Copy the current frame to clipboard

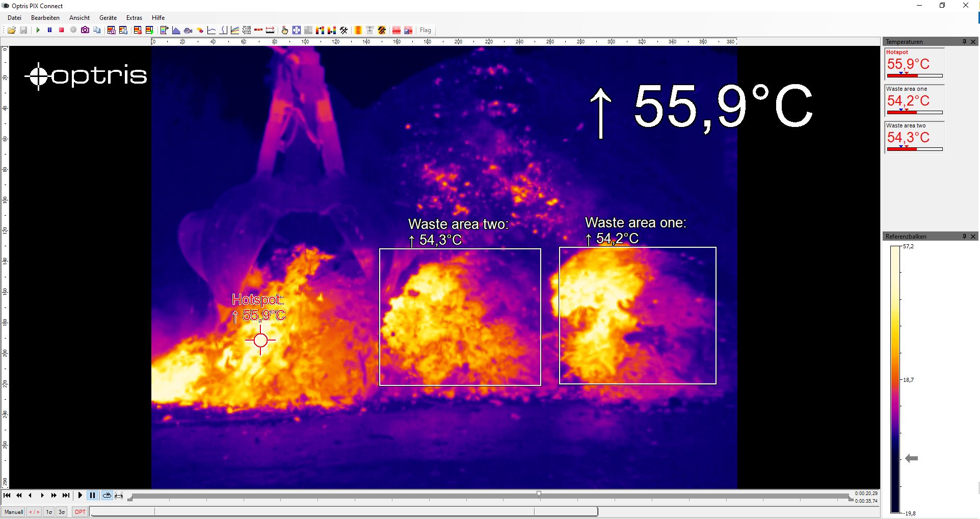click(x=96, y=30)
